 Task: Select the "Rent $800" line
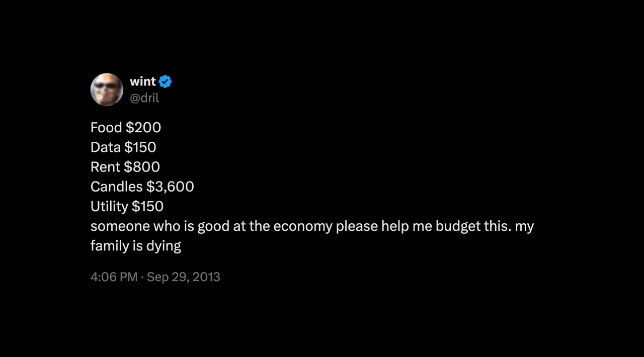pyautogui.click(x=125, y=167)
